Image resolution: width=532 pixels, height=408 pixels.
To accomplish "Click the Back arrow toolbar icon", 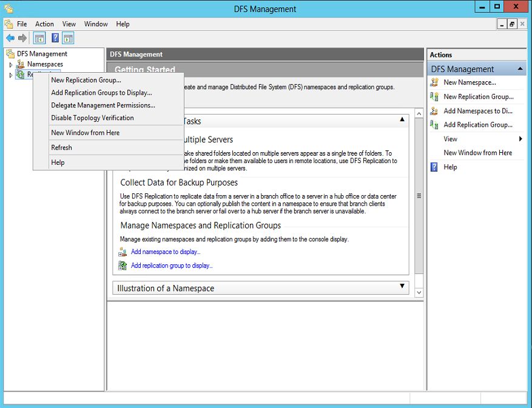I will 10,38.
